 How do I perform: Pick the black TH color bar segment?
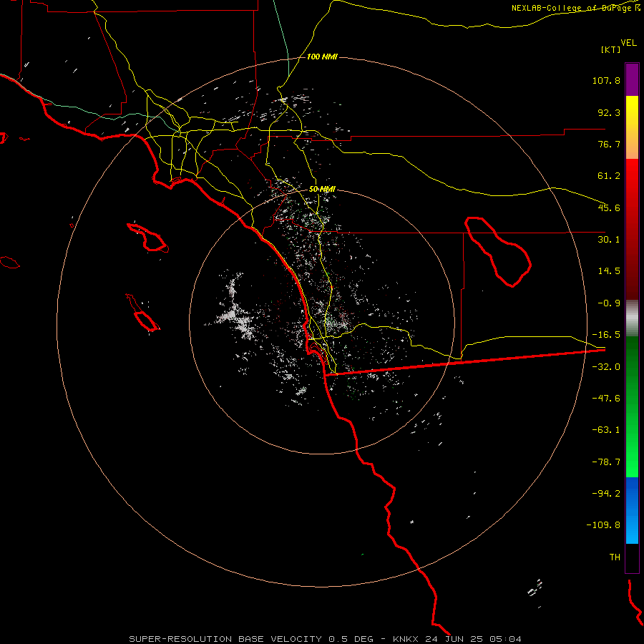[632, 558]
